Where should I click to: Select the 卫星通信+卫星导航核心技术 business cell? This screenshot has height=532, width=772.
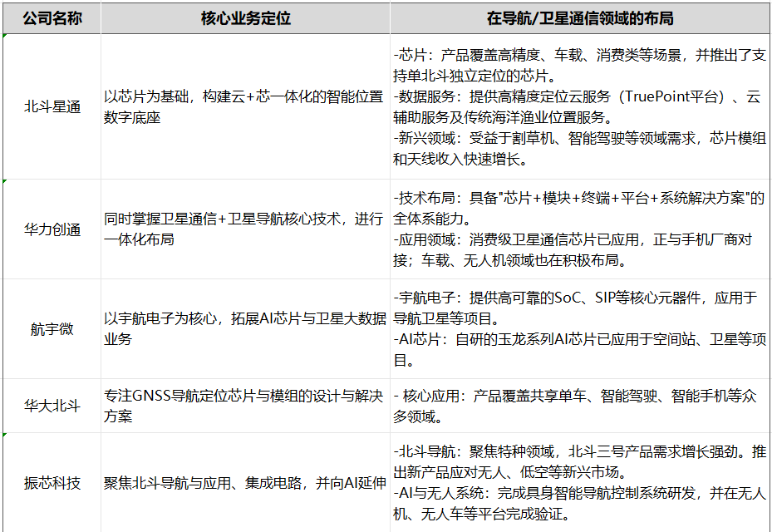pos(245,229)
